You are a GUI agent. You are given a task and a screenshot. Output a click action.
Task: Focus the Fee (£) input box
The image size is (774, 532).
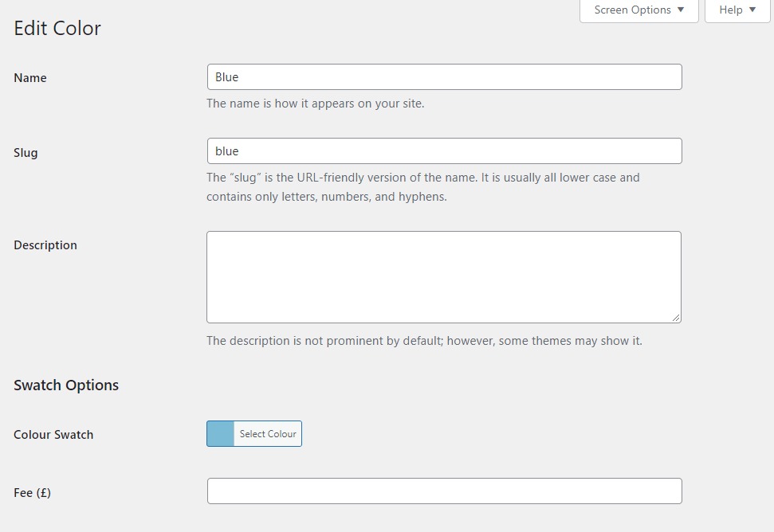click(444, 491)
